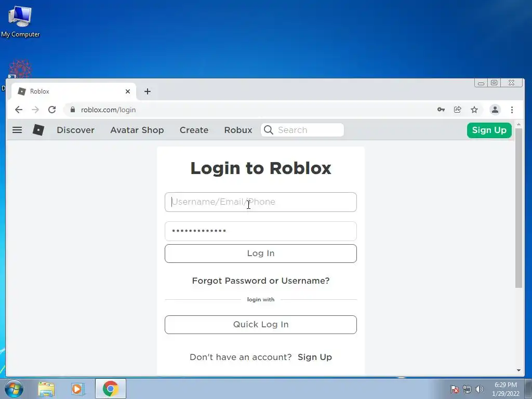Minimize the Chrome window
This screenshot has height=399, width=532.
coord(481,83)
